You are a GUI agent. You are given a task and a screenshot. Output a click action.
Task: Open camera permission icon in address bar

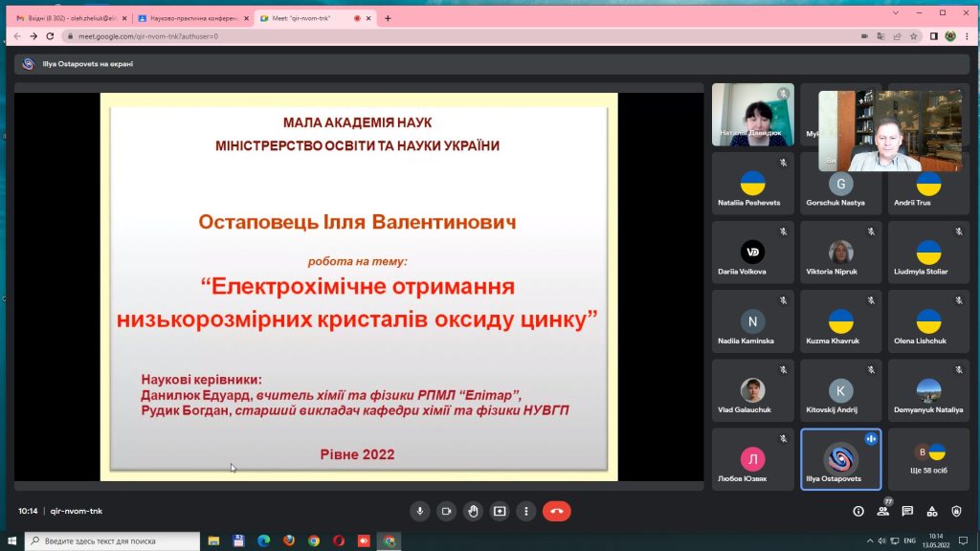(864, 36)
